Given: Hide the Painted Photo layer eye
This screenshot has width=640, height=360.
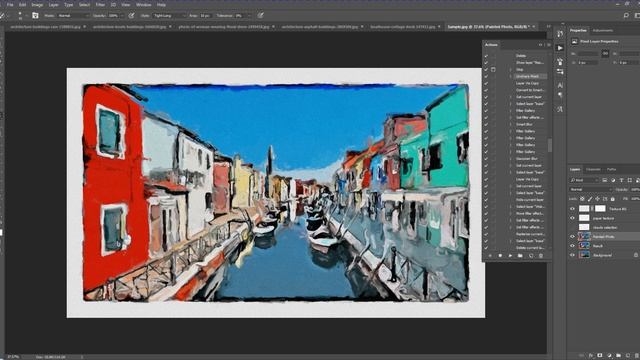Looking at the screenshot, I should tap(572, 237).
